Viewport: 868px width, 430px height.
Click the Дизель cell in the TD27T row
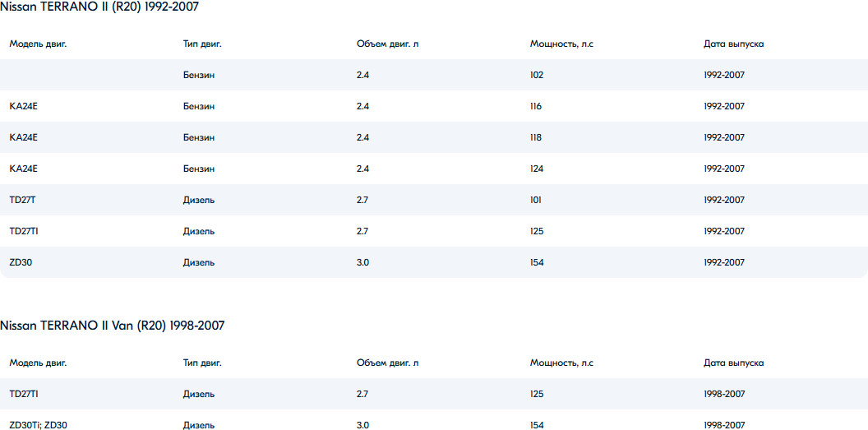tap(199, 200)
